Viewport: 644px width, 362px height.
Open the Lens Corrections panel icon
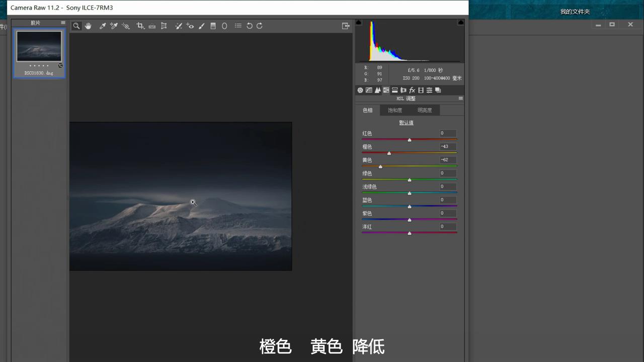pyautogui.click(x=403, y=90)
